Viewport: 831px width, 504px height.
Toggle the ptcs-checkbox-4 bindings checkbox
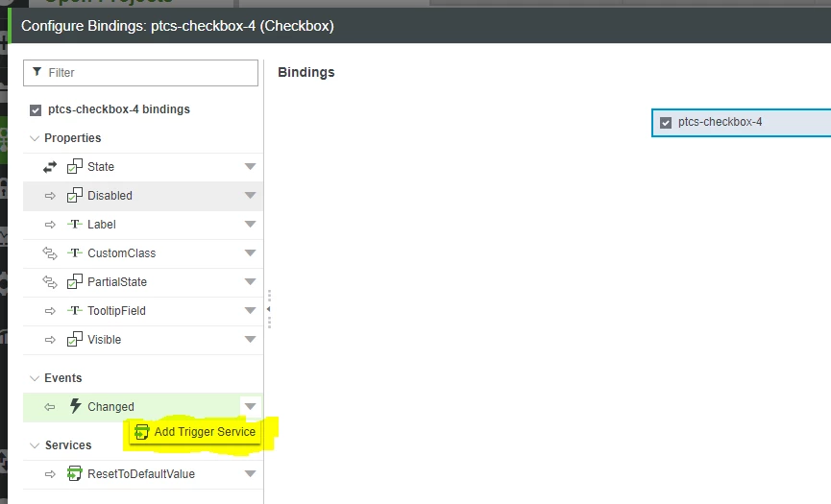pos(36,110)
